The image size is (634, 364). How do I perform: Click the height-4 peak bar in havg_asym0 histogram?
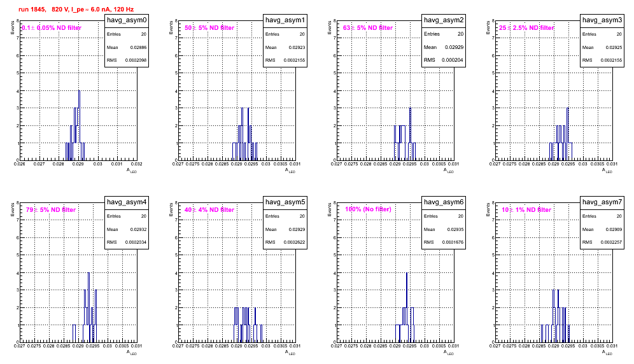click(x=79, y=125)
